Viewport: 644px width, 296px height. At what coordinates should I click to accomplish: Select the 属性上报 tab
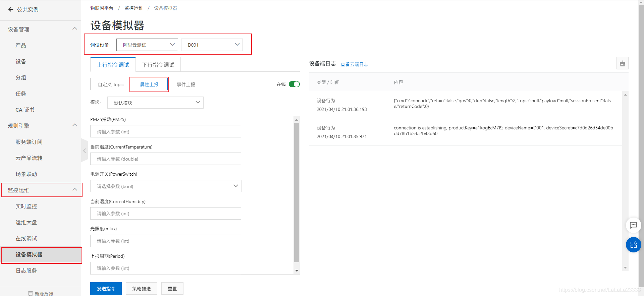(149, 84)
